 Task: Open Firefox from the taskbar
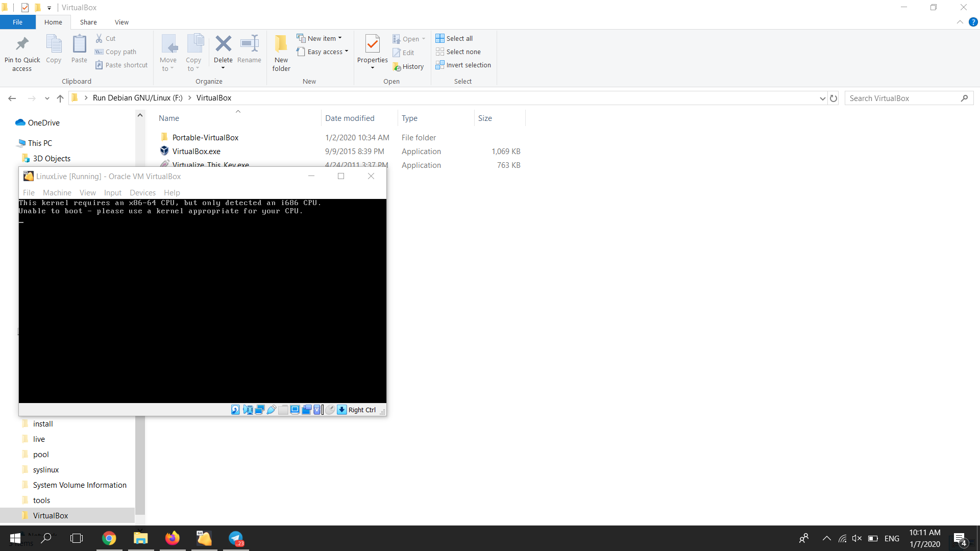pos(173,538)
